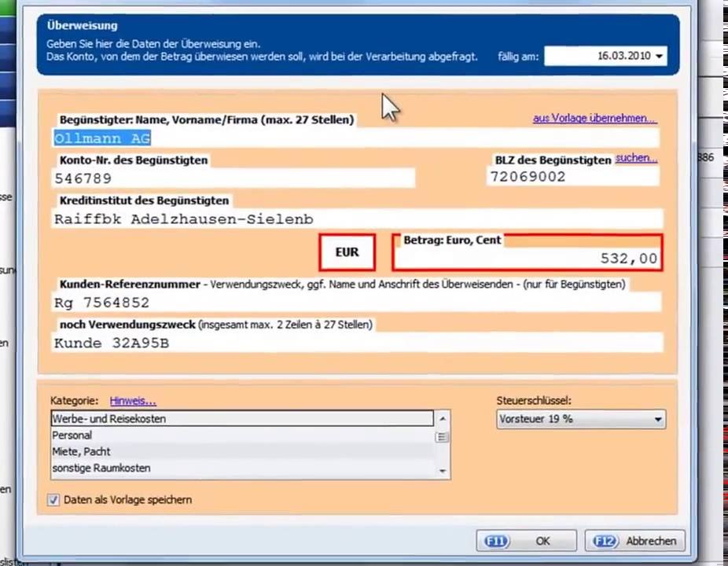Click 'aus Vorlage übernehmen...' link
728x566 pixels.
point(595,119)
